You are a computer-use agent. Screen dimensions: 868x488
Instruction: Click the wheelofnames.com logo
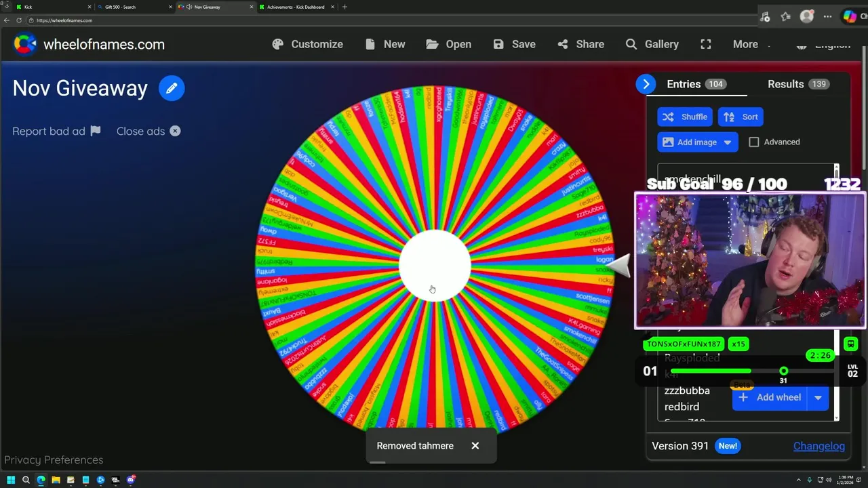[89, 44]
